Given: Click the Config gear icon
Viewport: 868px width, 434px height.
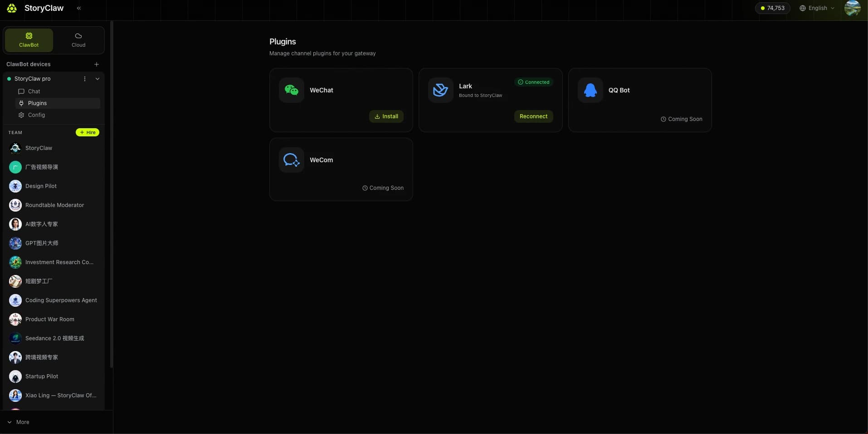Looking at the screenshot, I should 21,115.
